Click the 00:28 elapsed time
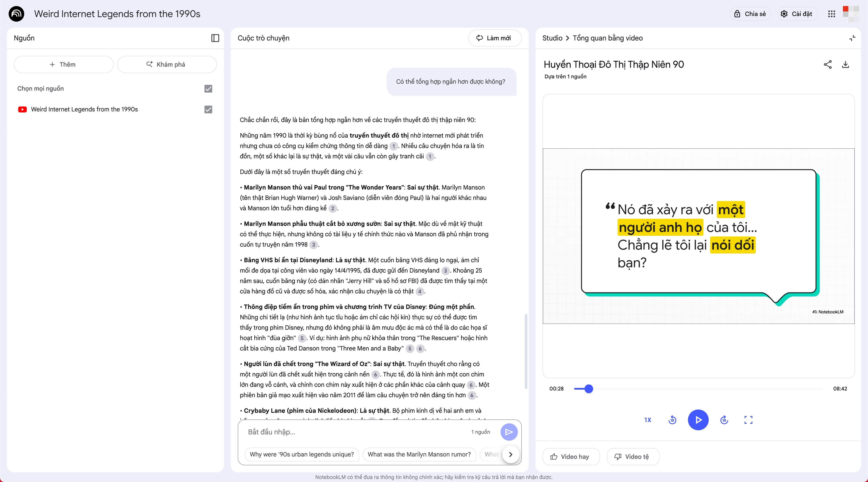Viewport: 868px width, 482px height. [x=556, y=389]
